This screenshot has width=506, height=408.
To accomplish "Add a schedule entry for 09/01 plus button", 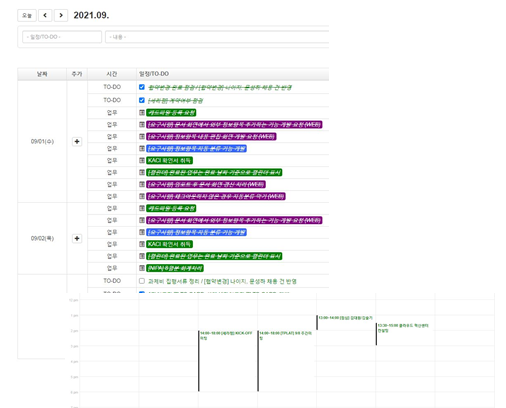I will point(77,141).
